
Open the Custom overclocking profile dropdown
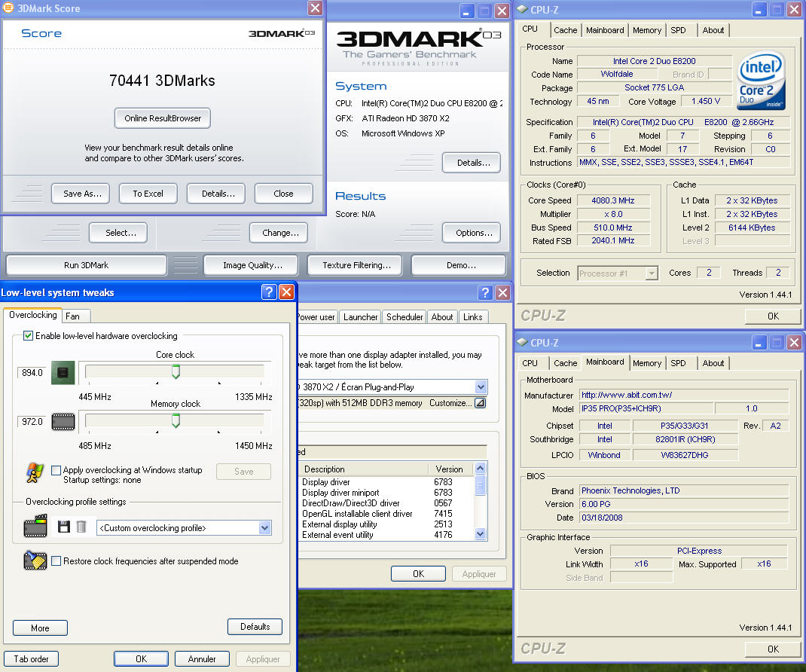click(x=264, y=528)
